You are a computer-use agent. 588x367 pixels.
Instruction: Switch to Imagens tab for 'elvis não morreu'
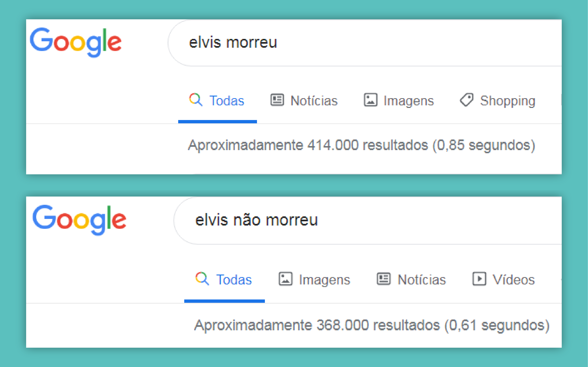324,279
